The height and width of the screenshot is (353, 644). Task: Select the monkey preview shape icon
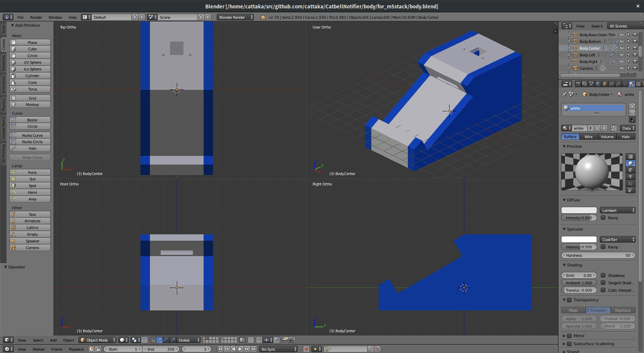click(631, 177)
